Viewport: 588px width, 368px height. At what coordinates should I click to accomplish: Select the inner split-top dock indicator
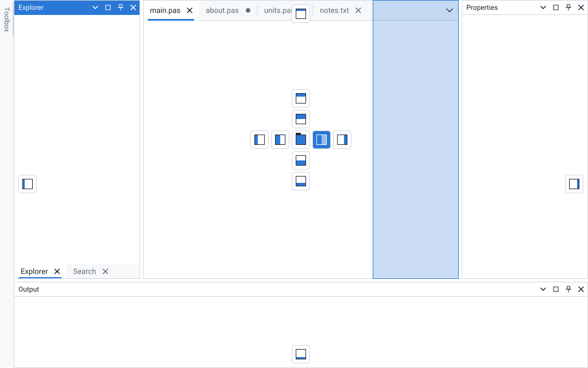[301, 119]
